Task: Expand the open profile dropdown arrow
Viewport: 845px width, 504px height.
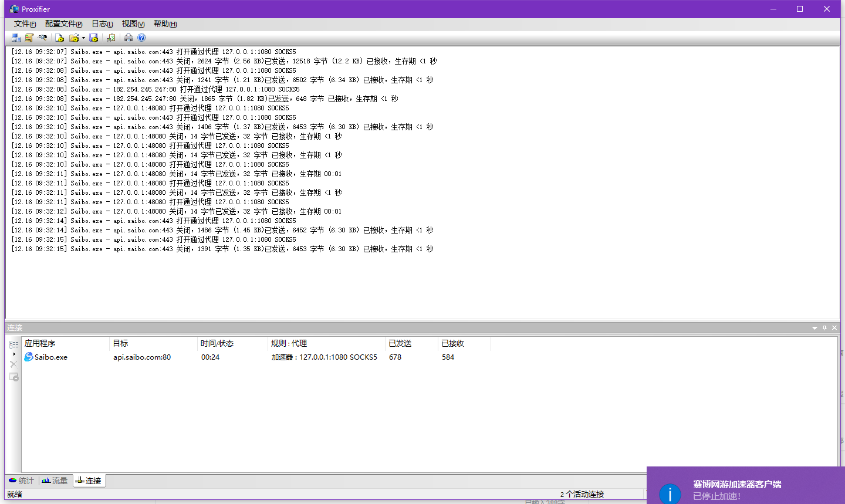Action: click(x=83, y=38)
